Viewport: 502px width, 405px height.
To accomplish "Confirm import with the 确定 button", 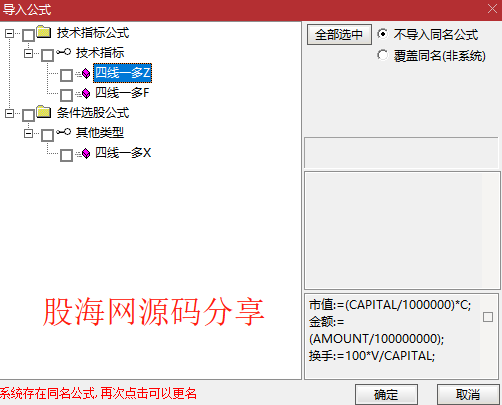I will (386, 395).
